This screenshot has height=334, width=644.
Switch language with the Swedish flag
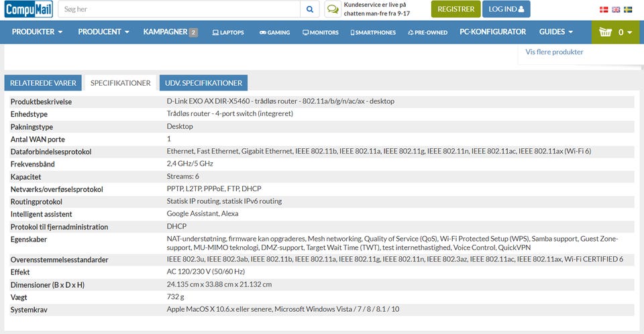628,9
